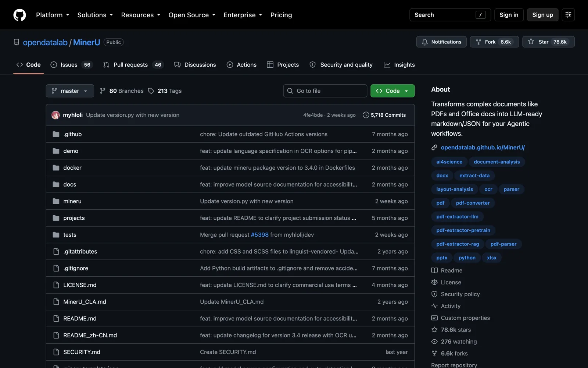Viewport: 588px width, 368px height.
Task: Switch to the Actions tab
Action: (x=241, y=65)
